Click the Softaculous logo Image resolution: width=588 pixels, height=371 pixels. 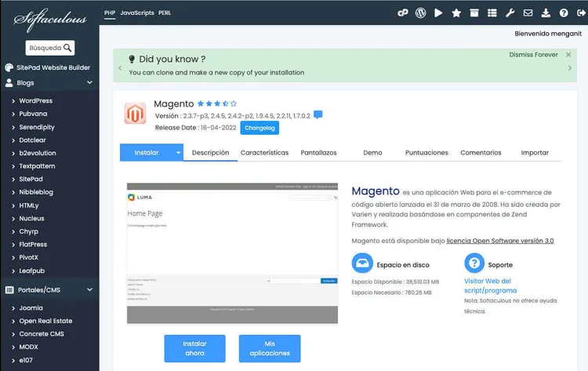click(x=50, y=19)
